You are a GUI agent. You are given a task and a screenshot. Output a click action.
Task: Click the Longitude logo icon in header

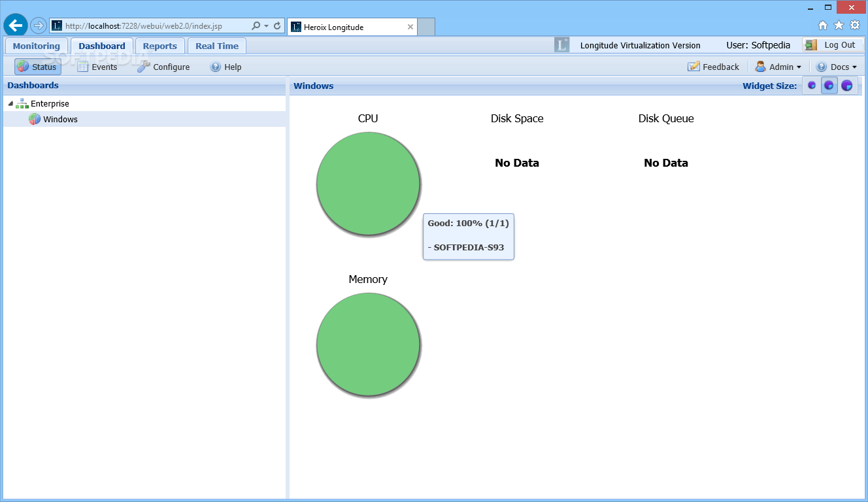click(x=561, y=45)
